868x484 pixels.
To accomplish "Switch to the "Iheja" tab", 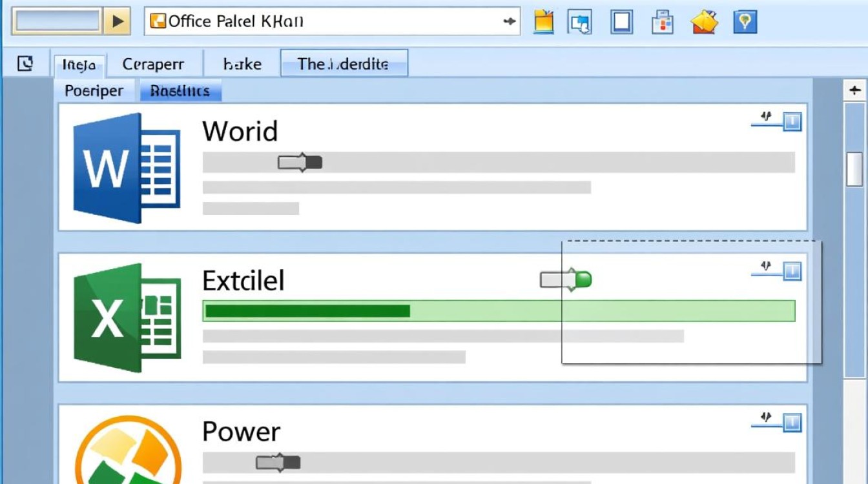I will point(79,65).
